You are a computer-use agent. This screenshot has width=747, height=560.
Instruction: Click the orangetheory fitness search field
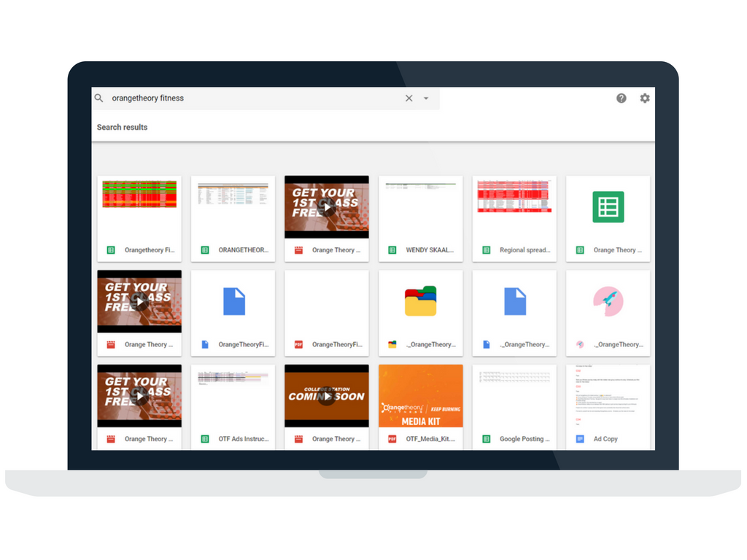tap(248, 98)
